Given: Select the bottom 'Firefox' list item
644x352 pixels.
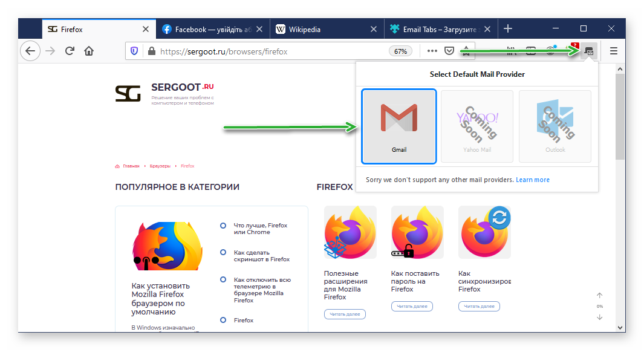Looking at the screenshot, I should [x=244, y=320].
